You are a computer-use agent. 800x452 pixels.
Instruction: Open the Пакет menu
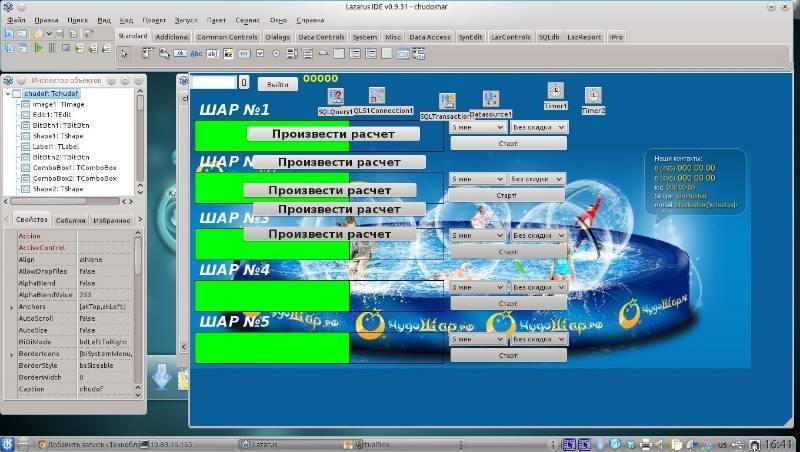(216, 20)
